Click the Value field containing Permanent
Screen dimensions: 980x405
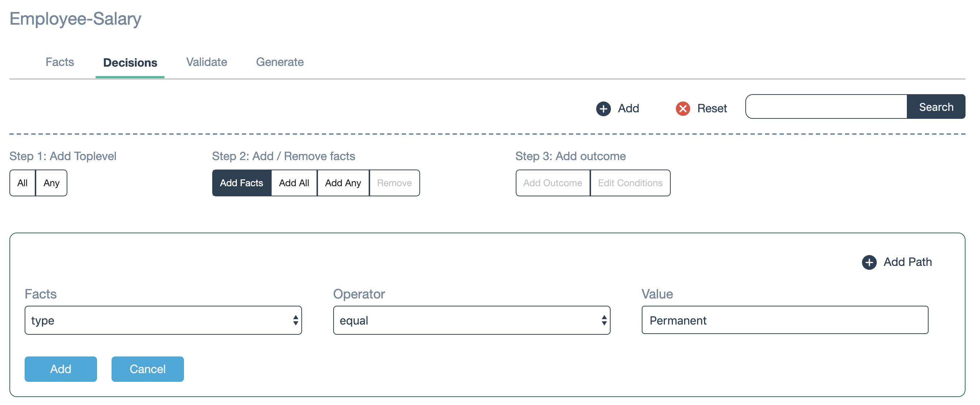point(785,320)
